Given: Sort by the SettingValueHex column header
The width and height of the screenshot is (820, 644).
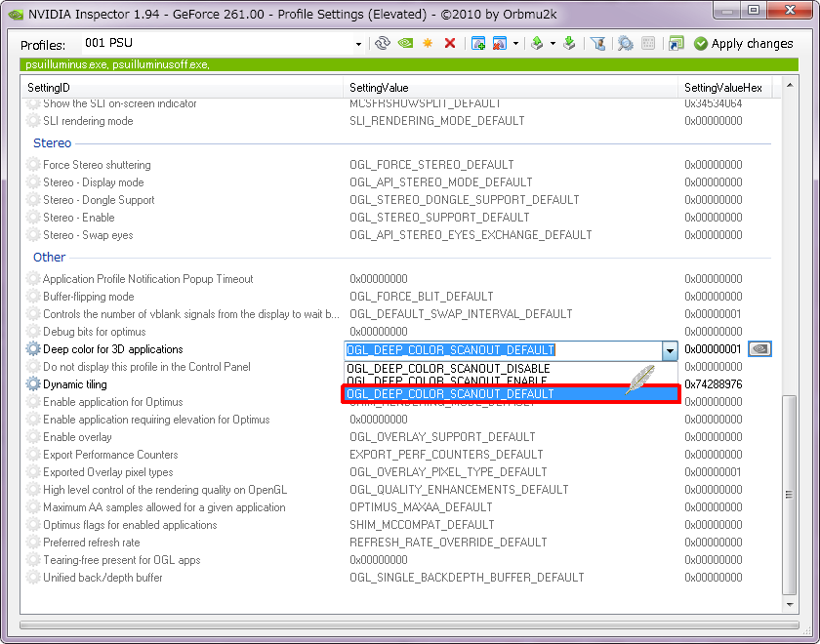Looking at the screenshot, I should (x=723, y=88).
